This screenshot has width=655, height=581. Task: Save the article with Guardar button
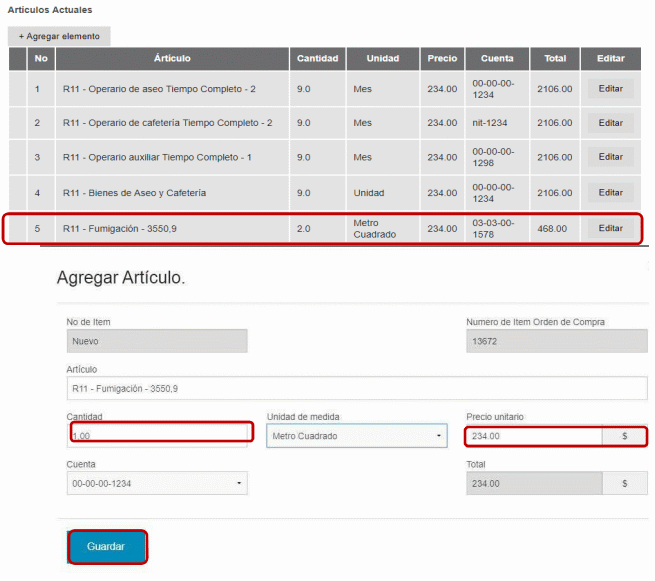[106, 547]
